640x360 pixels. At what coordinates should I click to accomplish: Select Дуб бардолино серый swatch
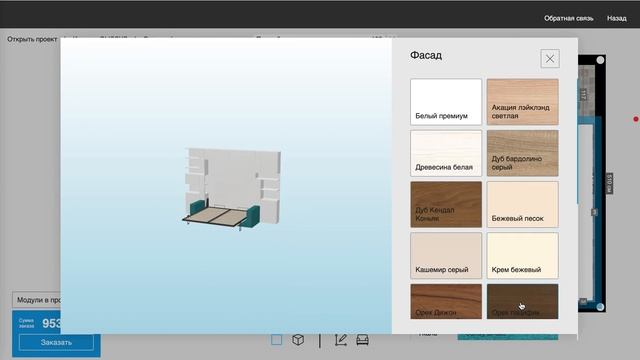[522, 153]
